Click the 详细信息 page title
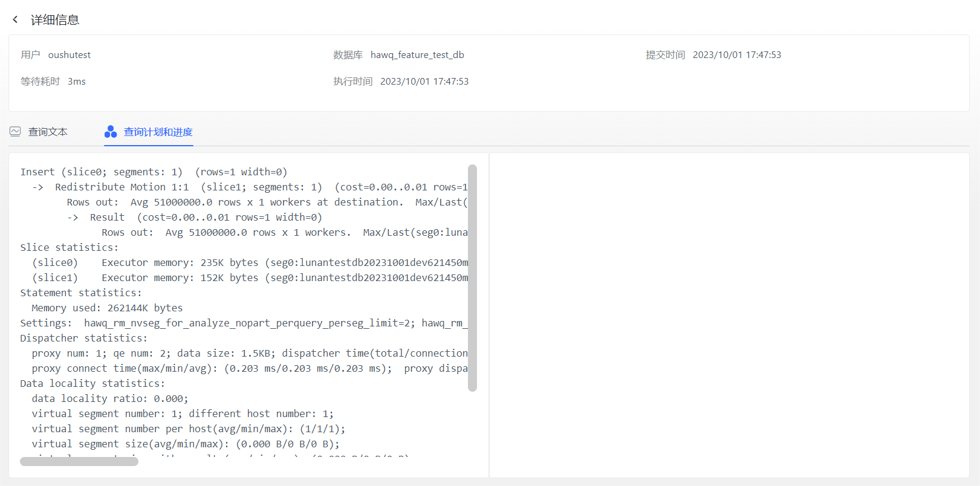 pyautogui.click(x=55, y=20)
